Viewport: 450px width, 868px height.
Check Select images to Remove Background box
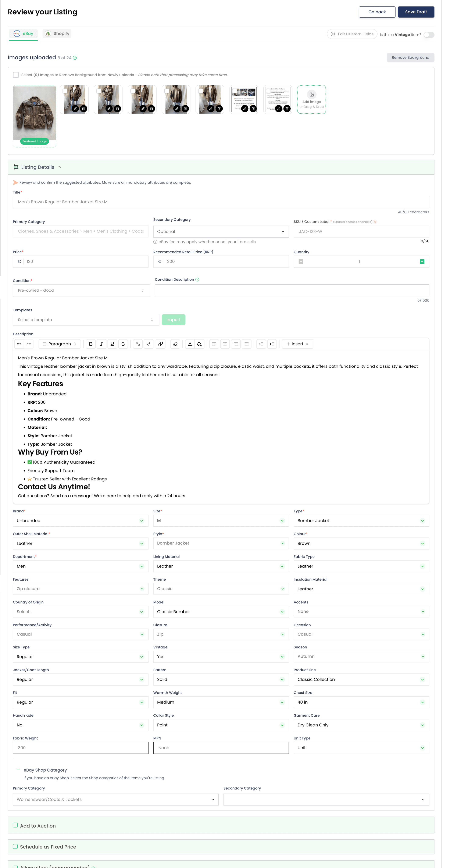click(x=16, y=75)
